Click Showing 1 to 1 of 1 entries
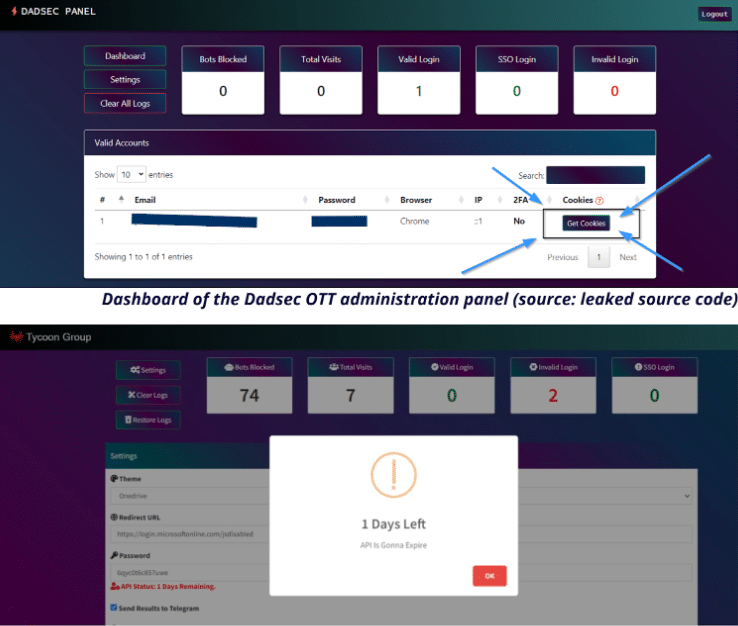The height and width of the screenshot is (626, 738). coord(144,257)
